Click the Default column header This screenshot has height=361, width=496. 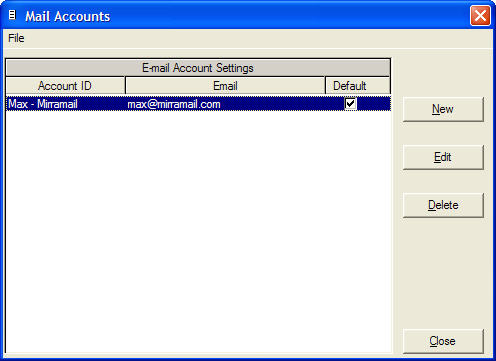click(358, 86)
